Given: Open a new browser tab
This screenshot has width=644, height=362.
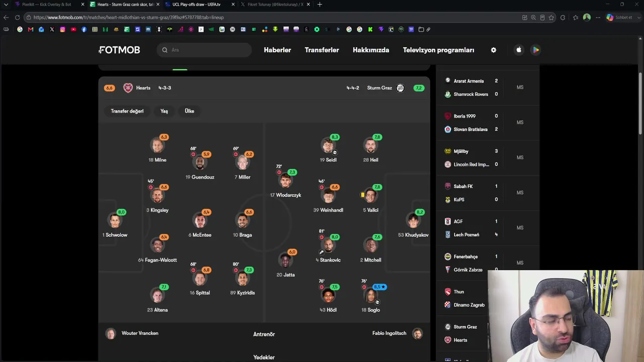Looking at the screenshot, I should [x=319, y=5].
